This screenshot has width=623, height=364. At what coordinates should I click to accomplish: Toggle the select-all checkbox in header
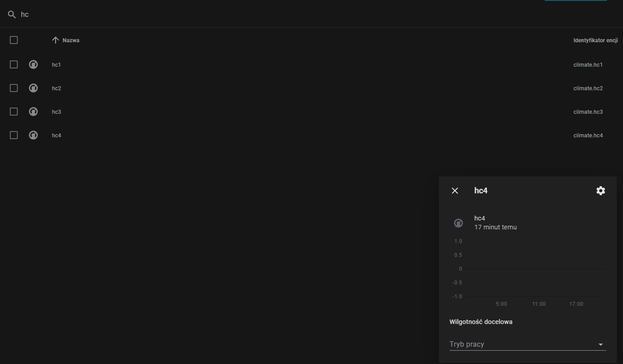[14, 40]
